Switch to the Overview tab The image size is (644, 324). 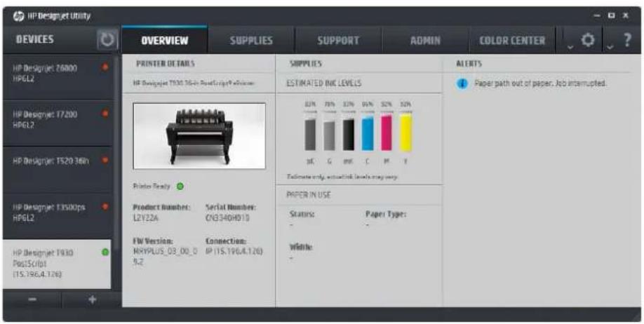[x=165, y=41]
